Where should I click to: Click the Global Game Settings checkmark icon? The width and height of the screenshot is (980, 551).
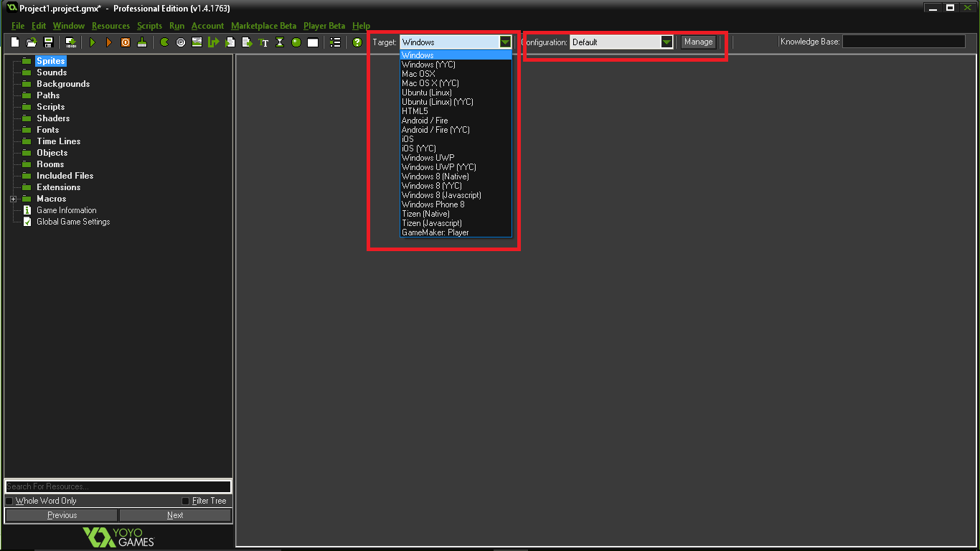tap(27, 222)
